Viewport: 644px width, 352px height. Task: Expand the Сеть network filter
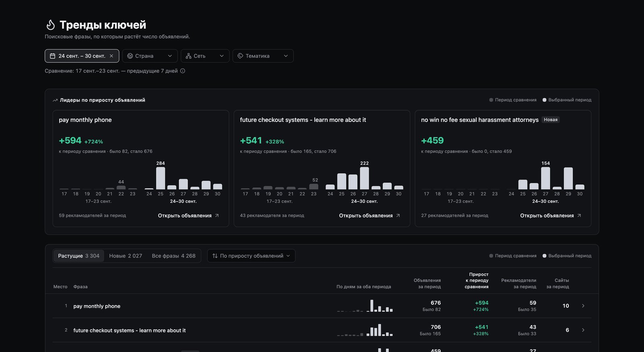tap(205, 56)
